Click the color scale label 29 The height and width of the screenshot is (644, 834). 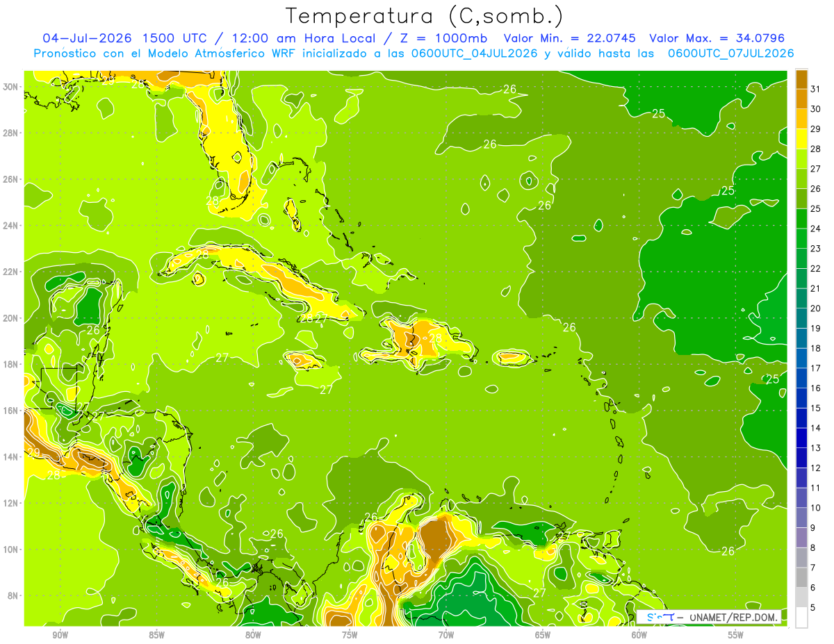coord(816,129)
